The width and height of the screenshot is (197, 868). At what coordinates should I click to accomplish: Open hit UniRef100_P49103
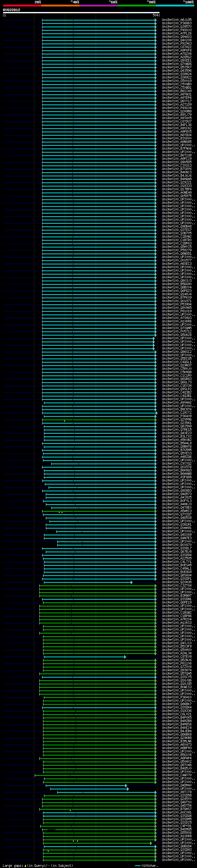pos(177,30)
